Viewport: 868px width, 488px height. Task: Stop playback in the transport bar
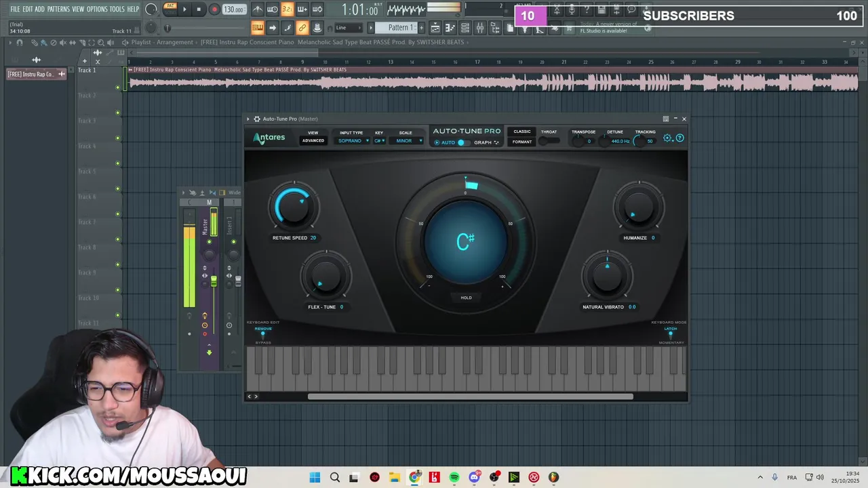click(199, 9)
